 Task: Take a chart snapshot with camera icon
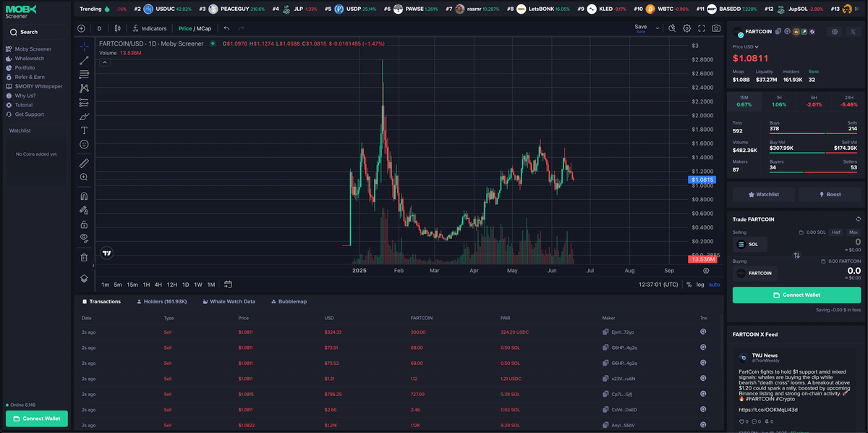[x=716, y=28]
